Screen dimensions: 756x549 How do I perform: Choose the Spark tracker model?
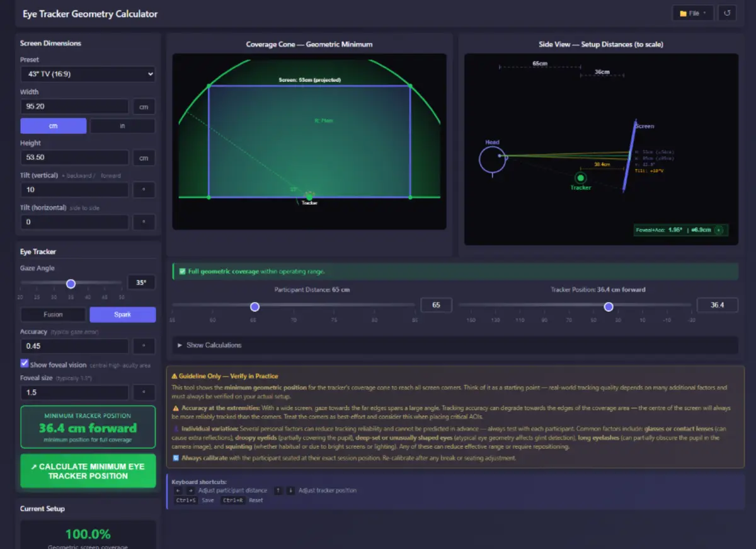click(x=122, y=315)
